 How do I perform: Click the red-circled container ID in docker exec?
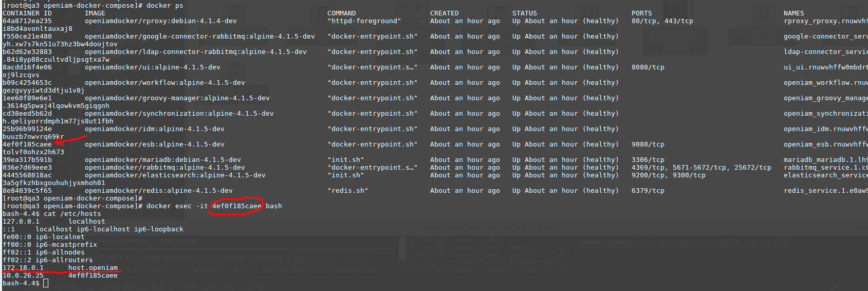click(x=236, y=206)
